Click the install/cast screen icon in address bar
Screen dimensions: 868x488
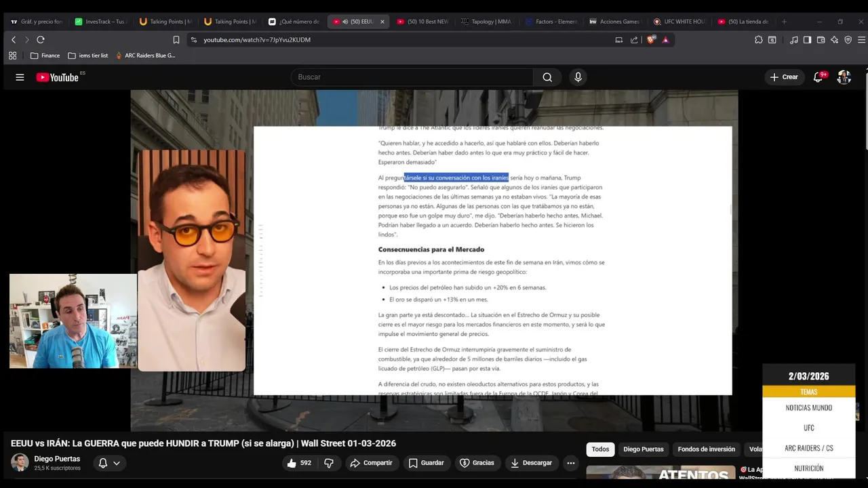click(x=618, y=40)
